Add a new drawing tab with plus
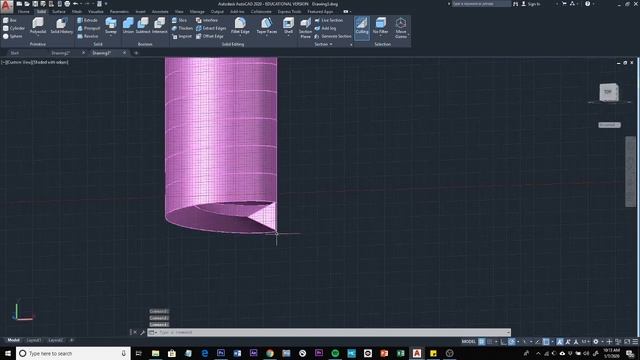640x360 pixels. coord(136,53)
